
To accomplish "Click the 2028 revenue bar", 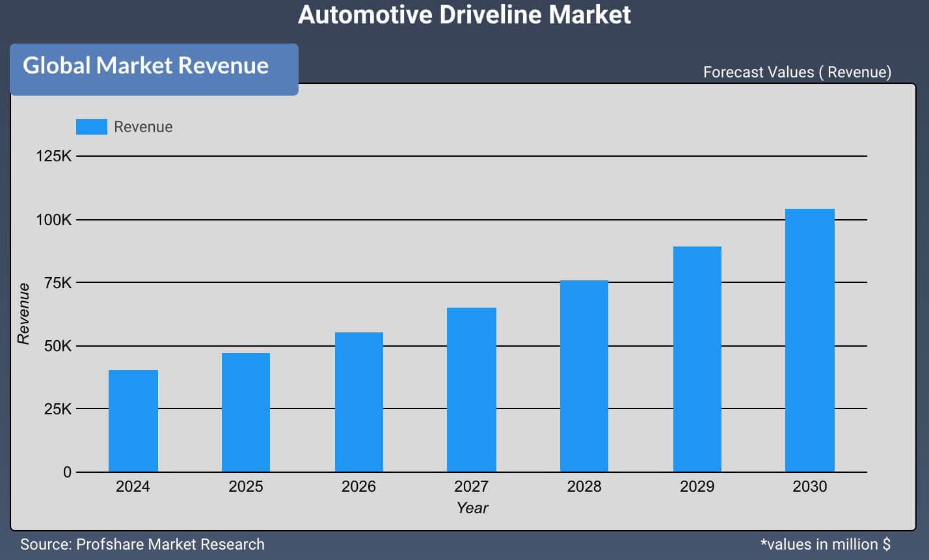I will (584, 376).
